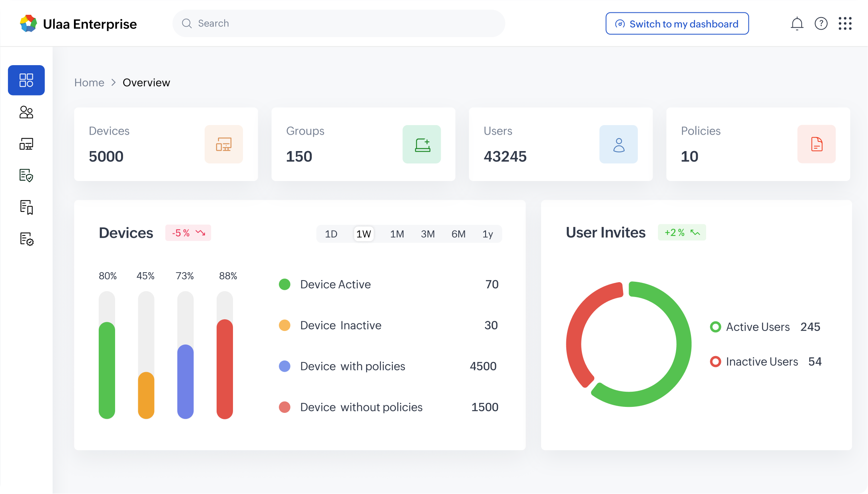This screenshot has height=494, width=868.
Task: Click the red Policies card icon
Action: [x=816, y=144]
